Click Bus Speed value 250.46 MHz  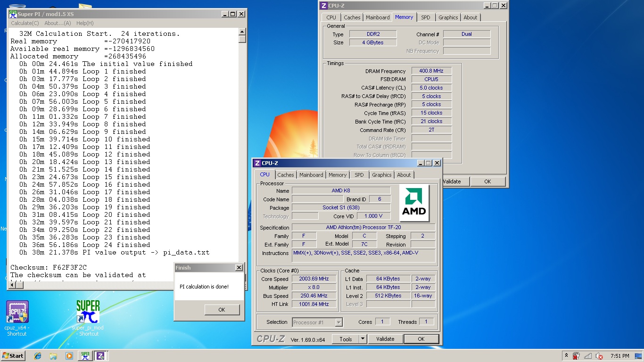click(x=314, y=296)
